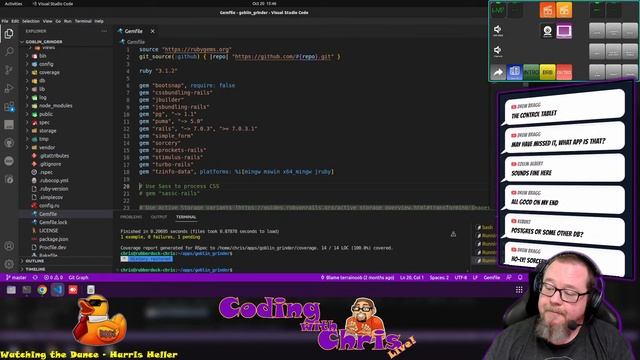Click the VS Code icon in the taskbar
This screenshot has width=640, height=360.
(58, 290)
